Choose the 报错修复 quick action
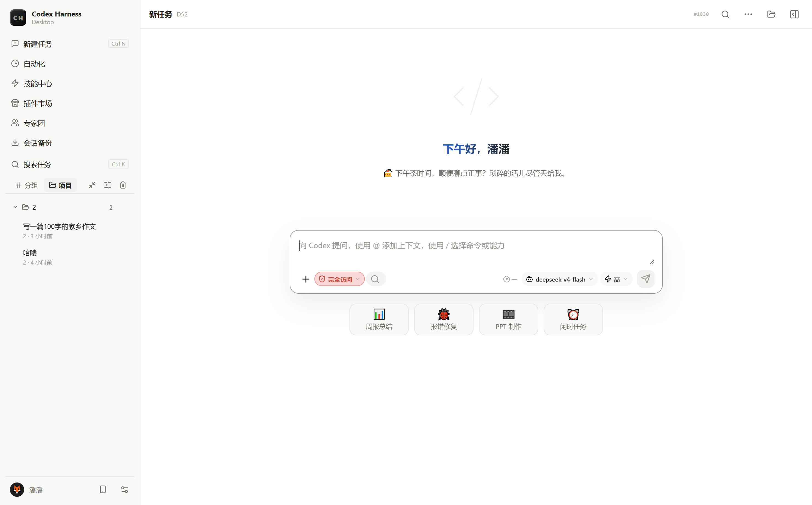 pos(444,319)
